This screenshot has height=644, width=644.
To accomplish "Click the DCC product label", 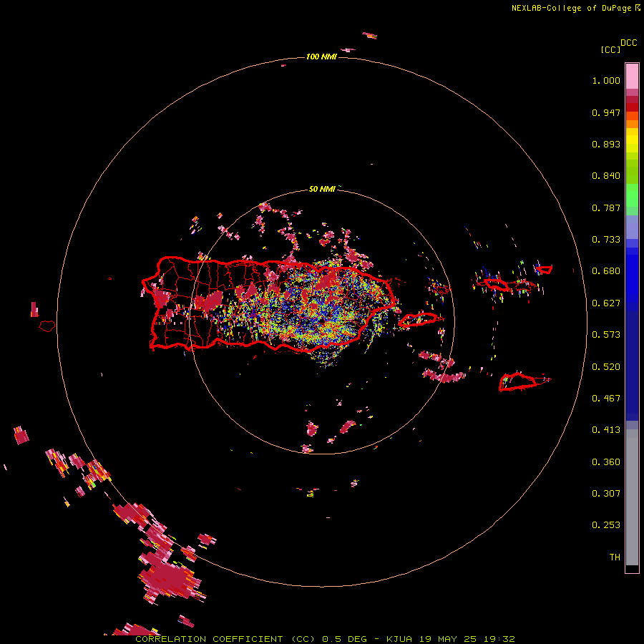I will (x=629, y=43).
